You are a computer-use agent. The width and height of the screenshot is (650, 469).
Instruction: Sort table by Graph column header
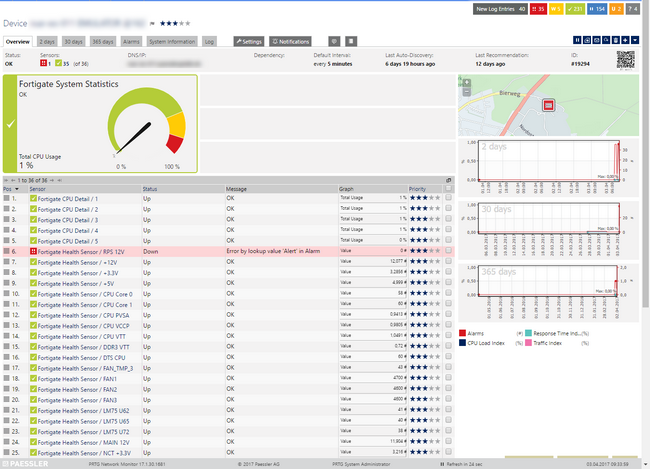(346, 189)
